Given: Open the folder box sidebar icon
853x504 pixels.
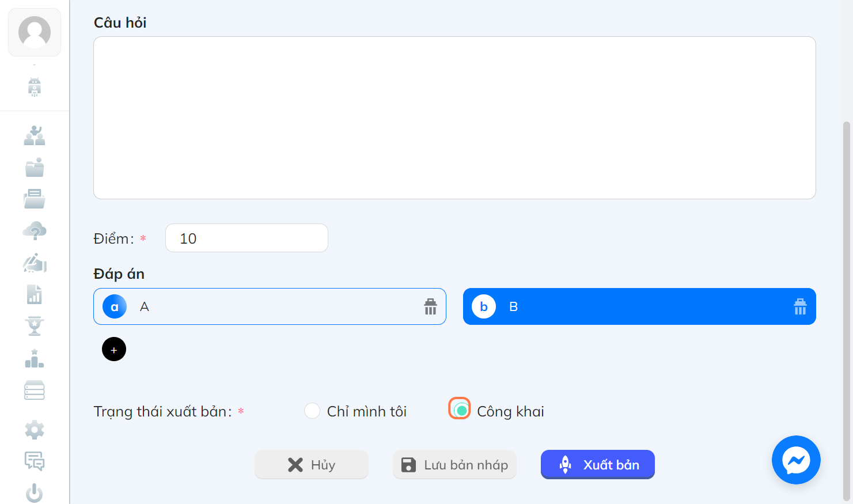Looking at the screenshot, I should click(35, 167).
